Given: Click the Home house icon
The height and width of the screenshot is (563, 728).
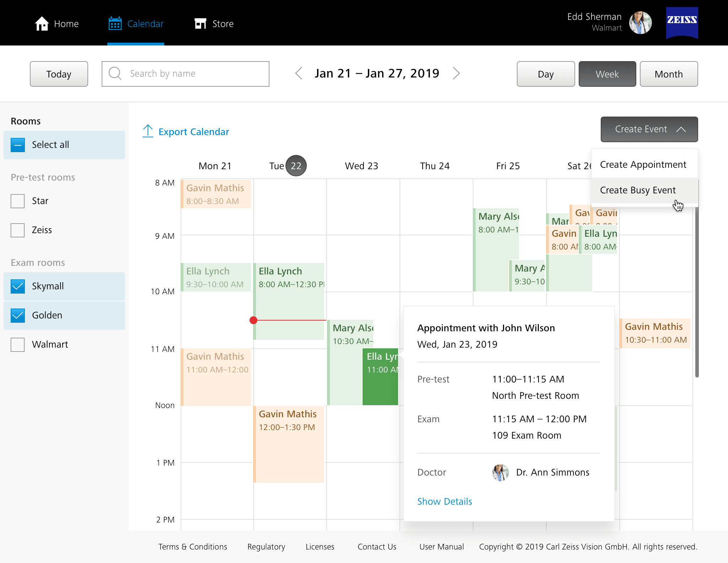Looking at the screenshot, I should [x=42, y=24].
